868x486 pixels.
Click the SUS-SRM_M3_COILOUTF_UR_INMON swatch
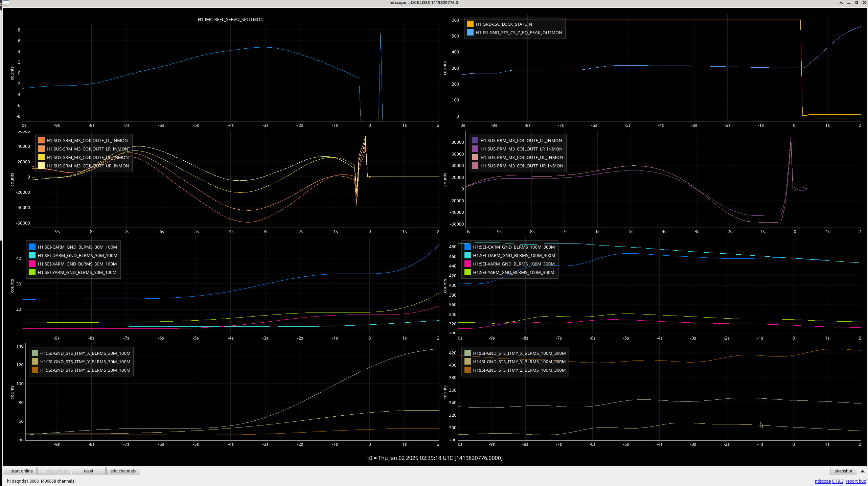coord(41,166)
